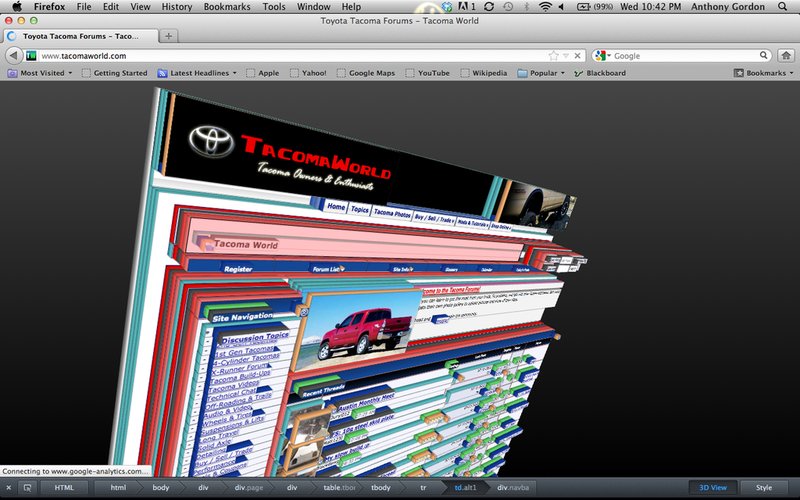Image resolution: width=800 pixels, height=500 pixels.
Task: Click the Time Machine icon
Action: click(508, 7)
